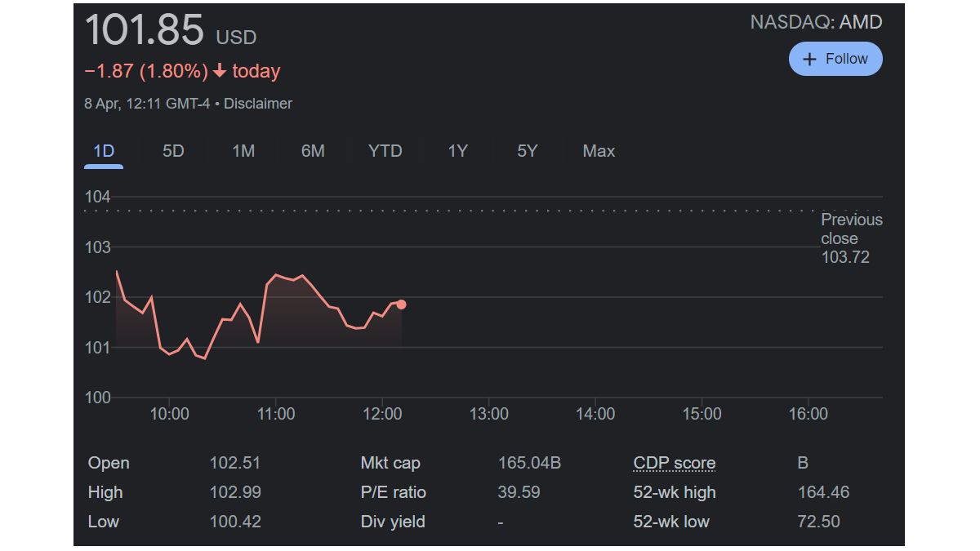The height and width of the screenshot is (551, 980).
Task: Switch to the 5D tab
Action: tap(173, 151)
